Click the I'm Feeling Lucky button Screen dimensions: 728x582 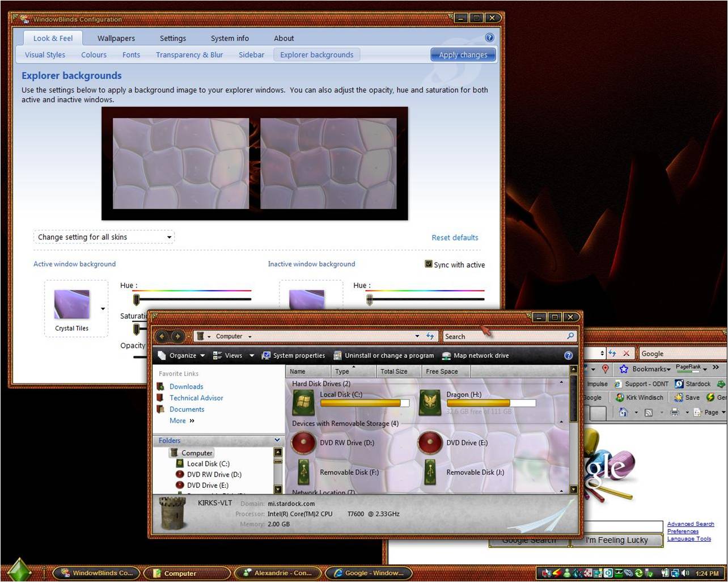[x=616, y=540]
